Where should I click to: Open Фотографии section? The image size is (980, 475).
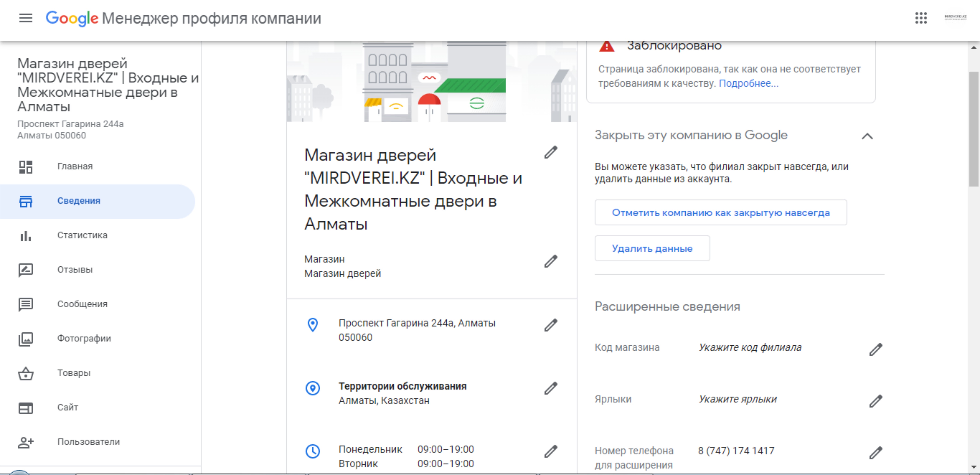97,339
